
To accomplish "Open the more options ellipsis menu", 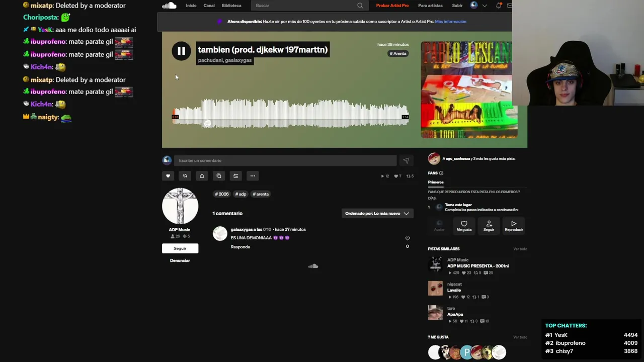I will 253,176.
